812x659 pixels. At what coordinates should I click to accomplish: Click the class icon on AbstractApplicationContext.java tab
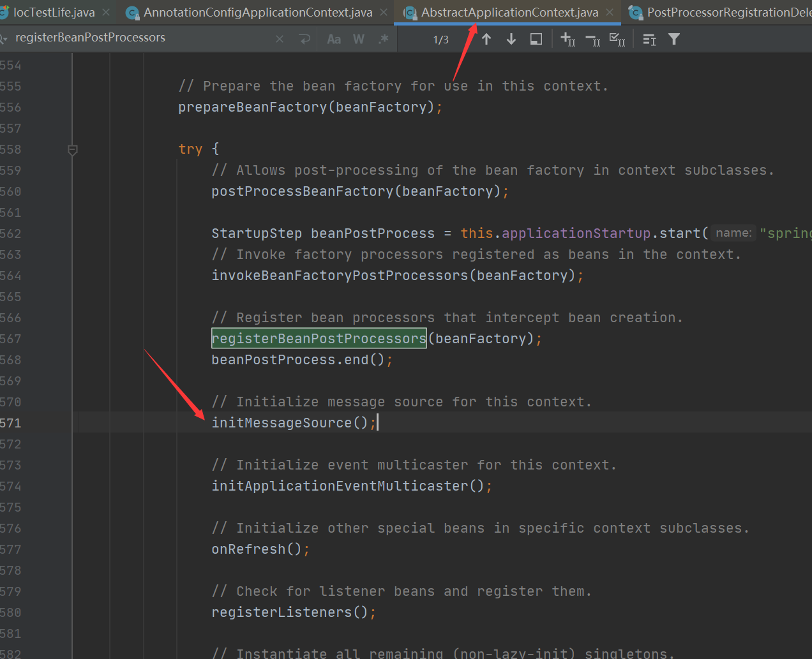click(410, 12)
